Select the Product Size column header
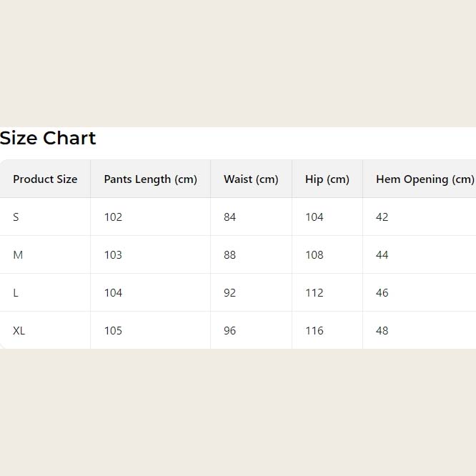 click(x=45, y=179)
